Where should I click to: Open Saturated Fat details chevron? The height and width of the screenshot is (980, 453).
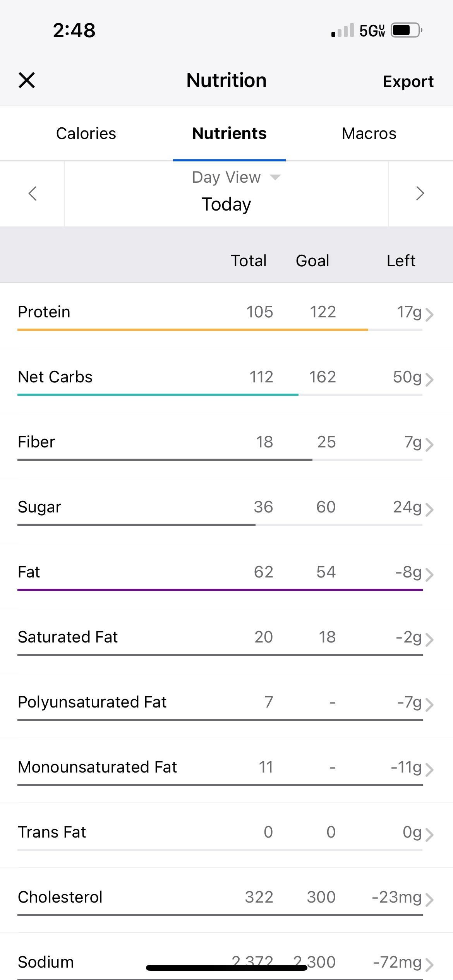pos(429,639)
